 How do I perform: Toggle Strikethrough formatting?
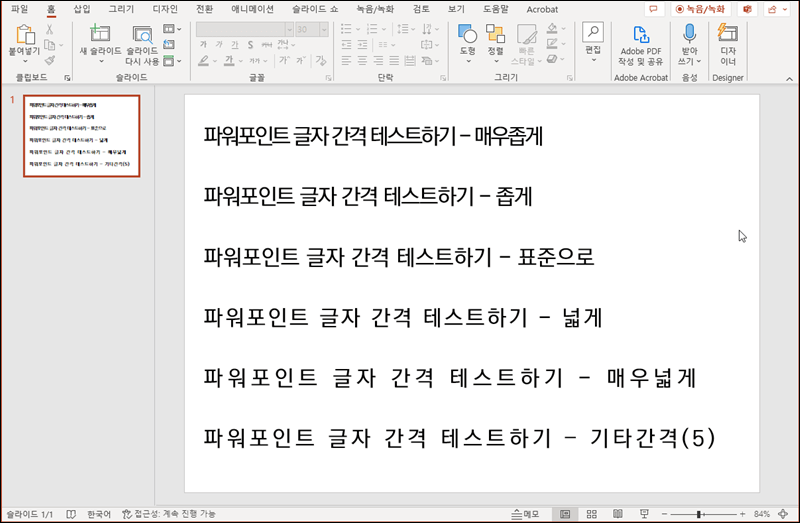pyautogui.click(x=266, y=45)
